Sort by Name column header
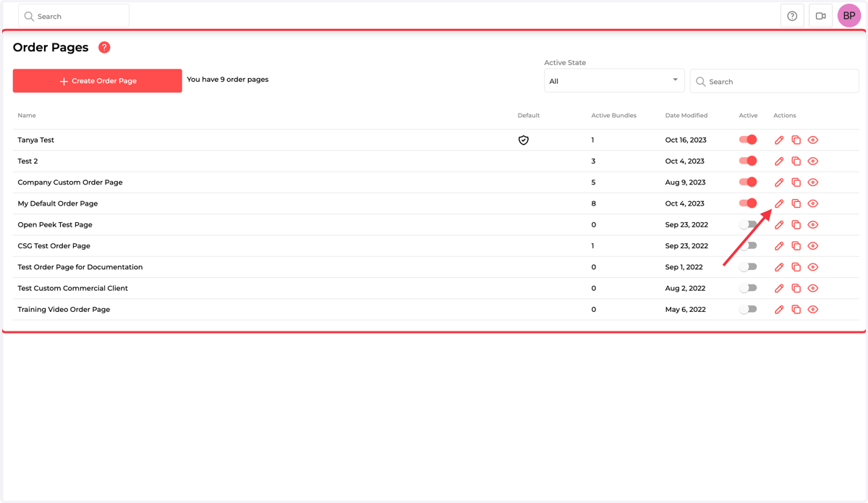868x503 pixels. pyautogui.click(x=27, y=116)
